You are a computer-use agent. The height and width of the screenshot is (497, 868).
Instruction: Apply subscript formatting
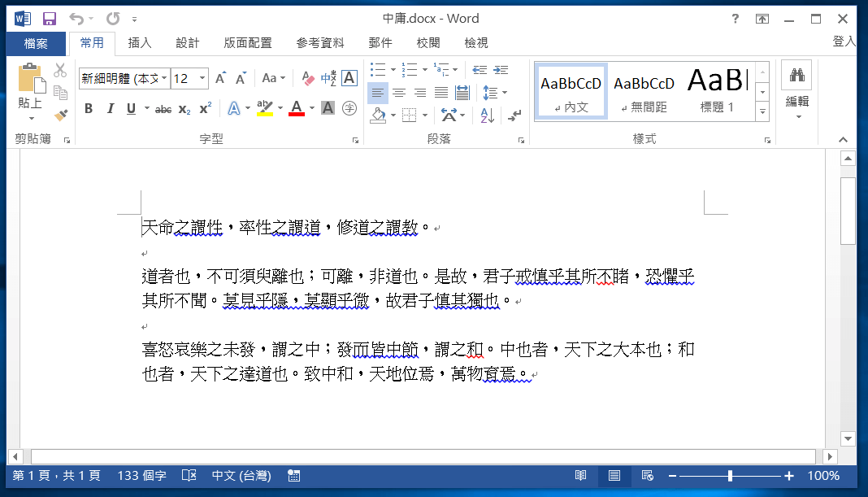pos(184,107)
